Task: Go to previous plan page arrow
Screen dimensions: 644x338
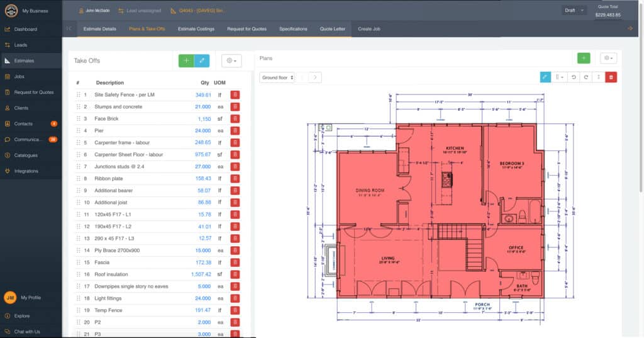Action: [303, 77]
